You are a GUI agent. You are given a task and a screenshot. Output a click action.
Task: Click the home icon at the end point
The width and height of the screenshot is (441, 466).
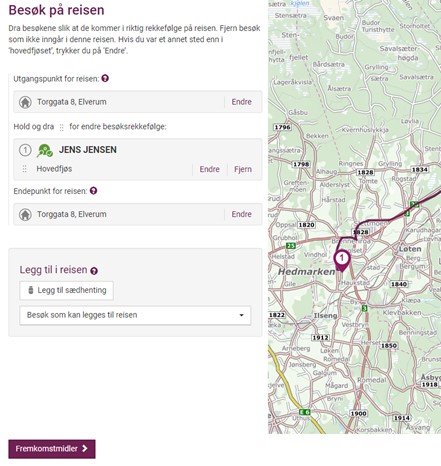(25, 214)
